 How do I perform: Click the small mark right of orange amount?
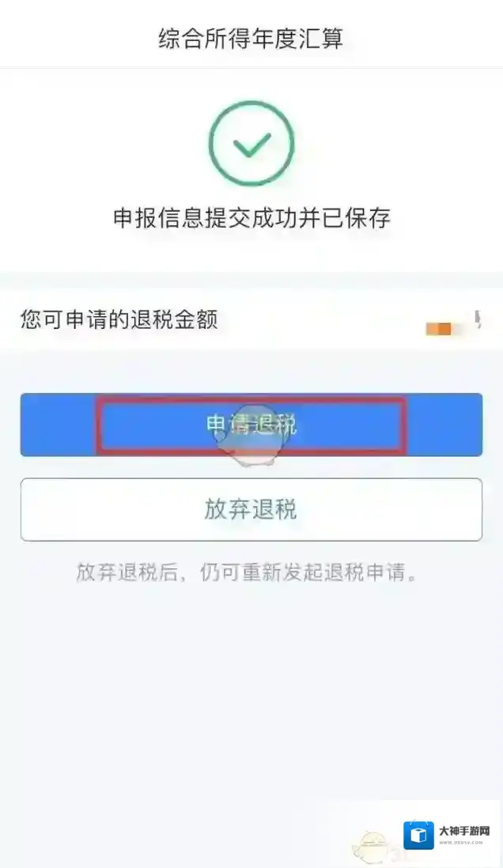[x=478, y=319]
